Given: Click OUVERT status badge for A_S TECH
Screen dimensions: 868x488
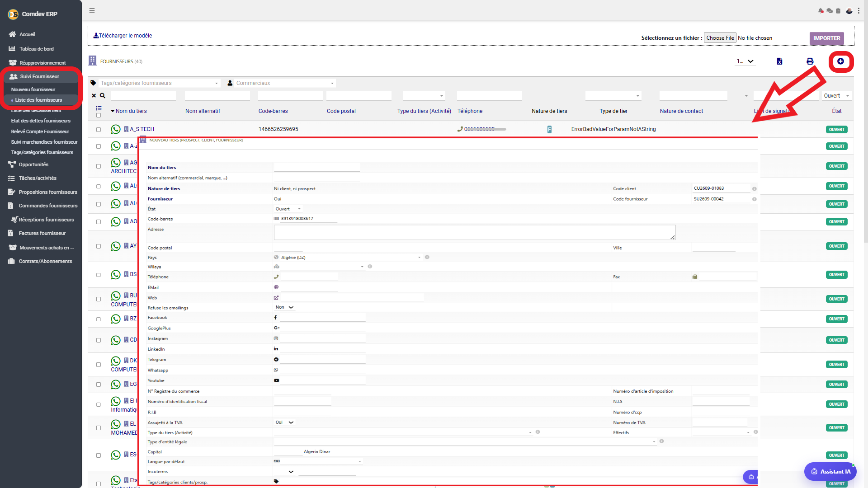Looking at the screenshot, I should [836, 130].
